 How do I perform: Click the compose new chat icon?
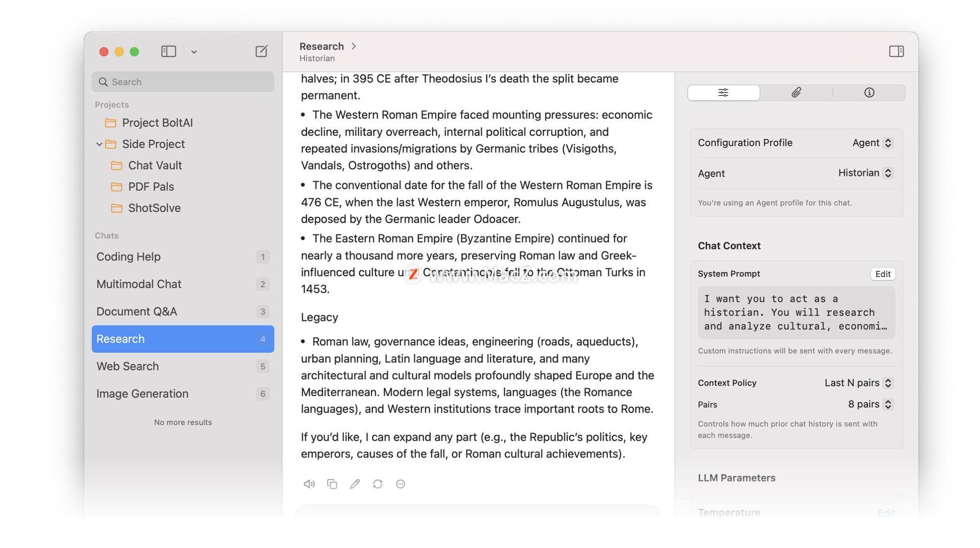tap(261, 51)
